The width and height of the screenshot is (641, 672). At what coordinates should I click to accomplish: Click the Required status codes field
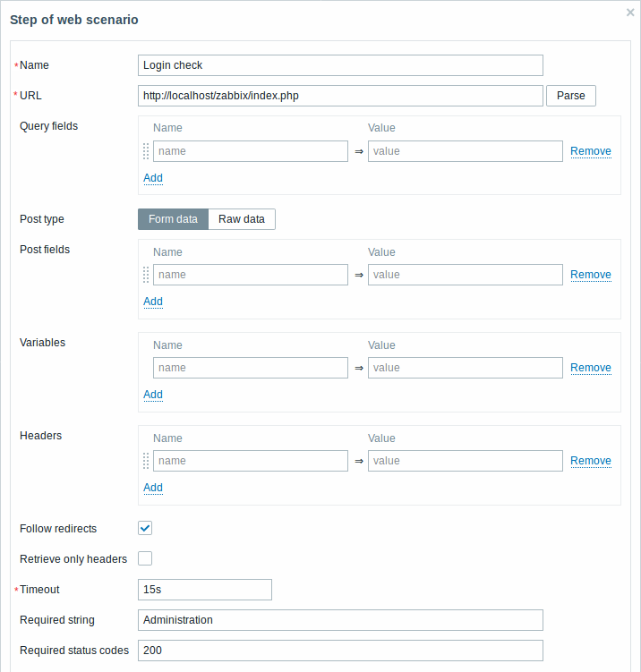[x=340, y=651]
